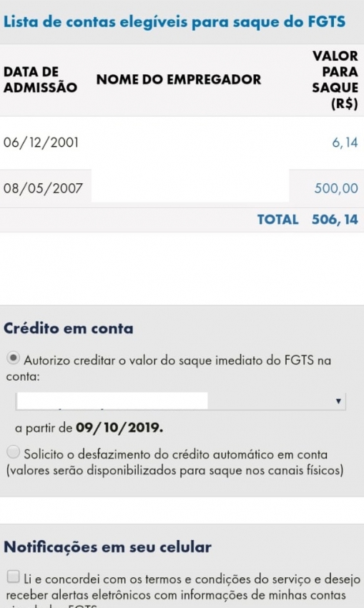Click the Lista de contas elegíveis heading
This screenshot has height=608, width=364.
(174, 21)
